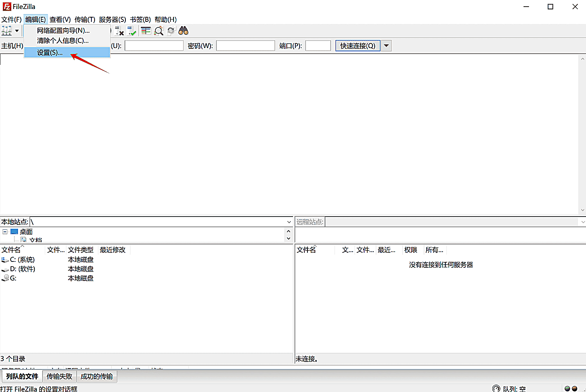Click the username (U) input field

point(154,46)
